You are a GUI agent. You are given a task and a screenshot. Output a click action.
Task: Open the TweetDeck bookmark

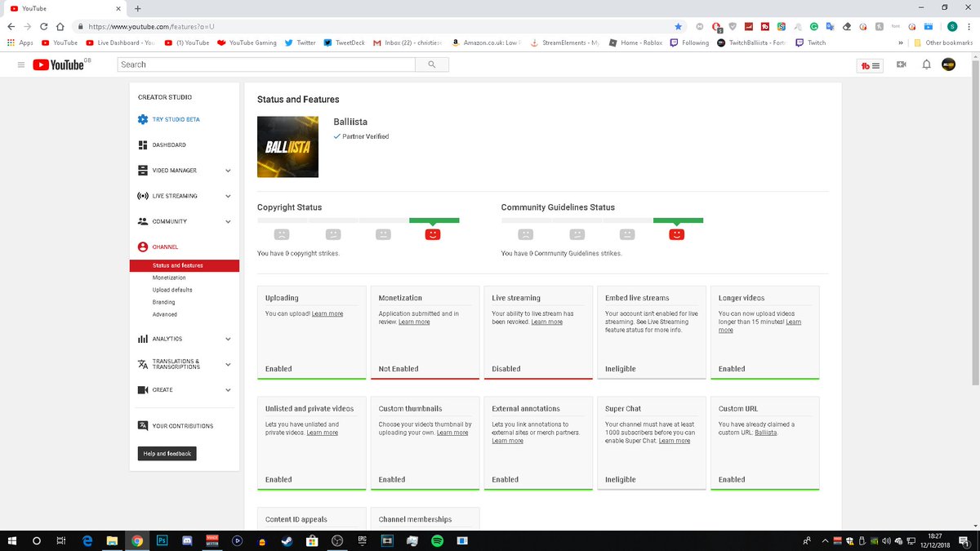344,42
